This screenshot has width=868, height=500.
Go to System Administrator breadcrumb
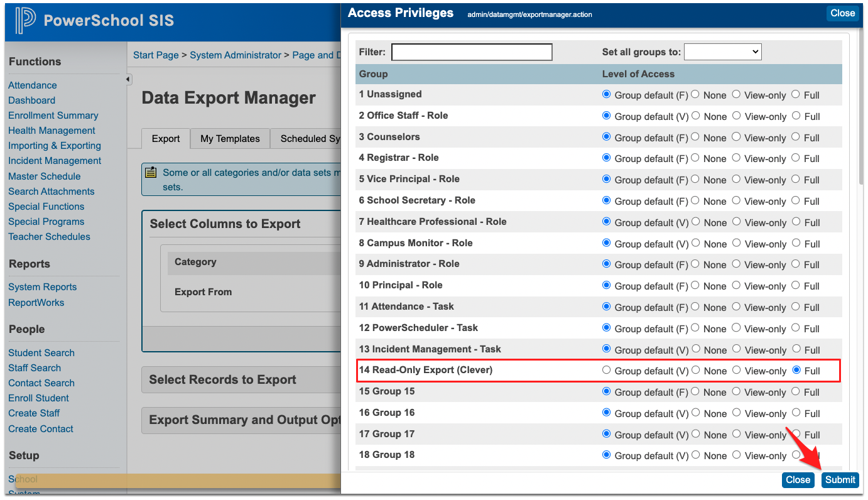pyautogui.click(x=236, y=55)
